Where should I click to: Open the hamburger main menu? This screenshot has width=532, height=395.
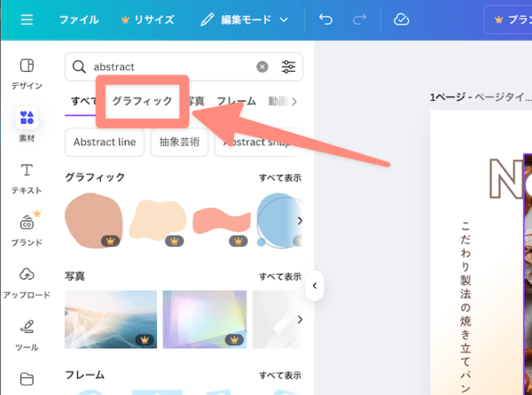click(27, 19)
